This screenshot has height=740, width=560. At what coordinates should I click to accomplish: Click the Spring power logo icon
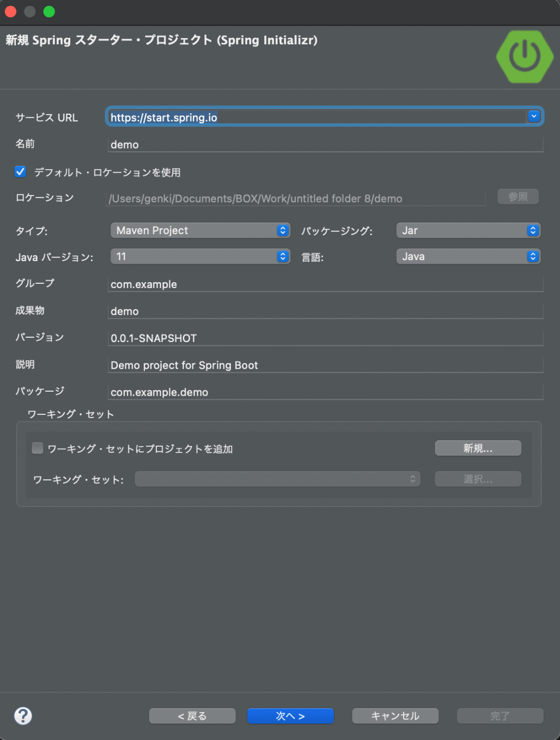[x=525, y=57]
